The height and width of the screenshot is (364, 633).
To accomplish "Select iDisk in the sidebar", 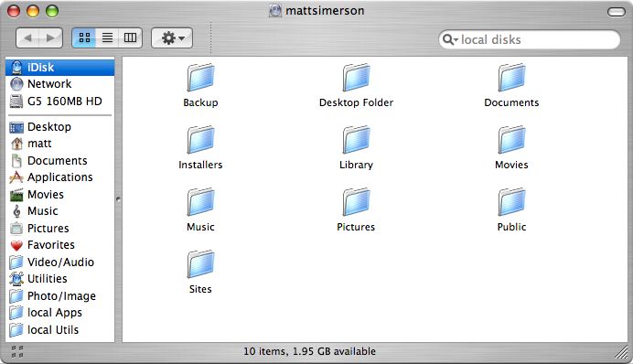I will coord(60,68).
